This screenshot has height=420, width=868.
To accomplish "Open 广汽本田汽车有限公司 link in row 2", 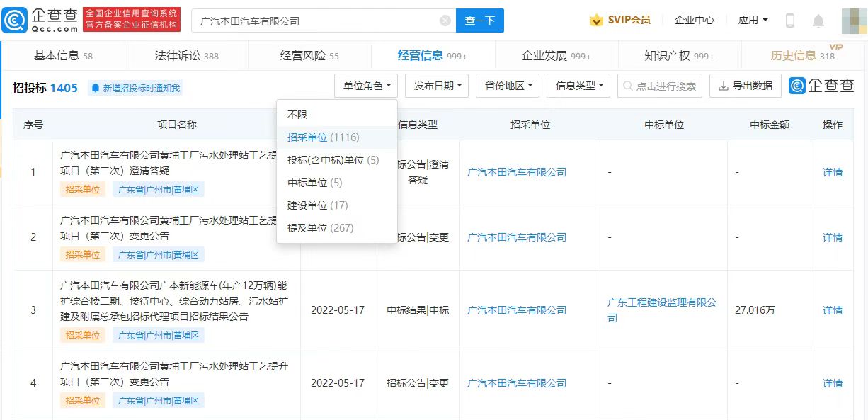I will 517,237.
